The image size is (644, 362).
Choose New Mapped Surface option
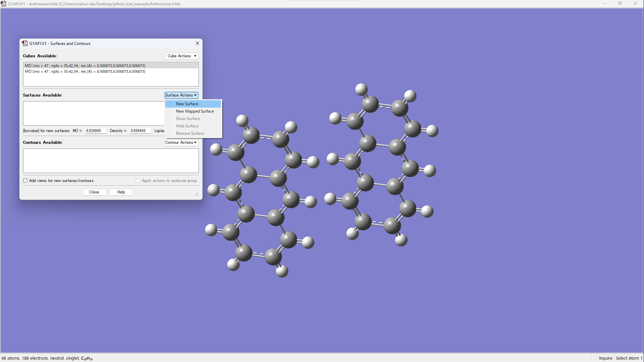(195, 111)
